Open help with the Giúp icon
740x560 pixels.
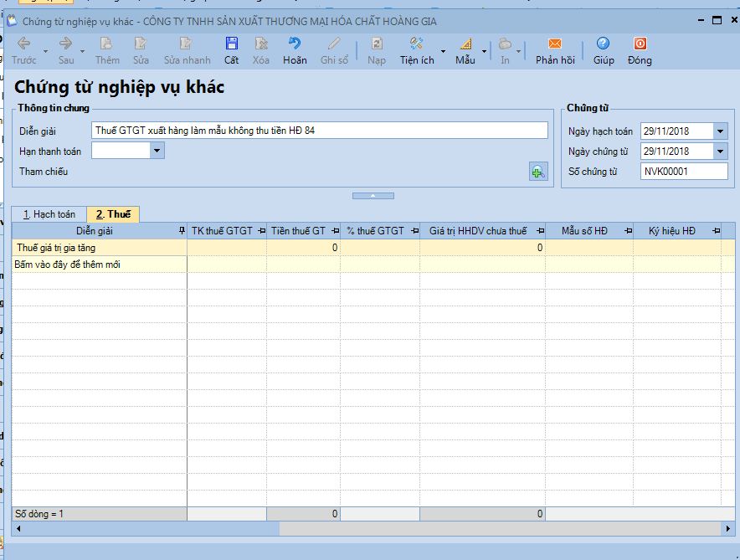[604, 44]
